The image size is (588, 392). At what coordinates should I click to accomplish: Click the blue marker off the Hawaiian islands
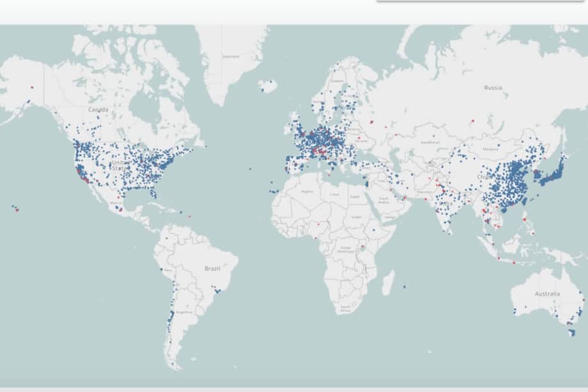13,207
